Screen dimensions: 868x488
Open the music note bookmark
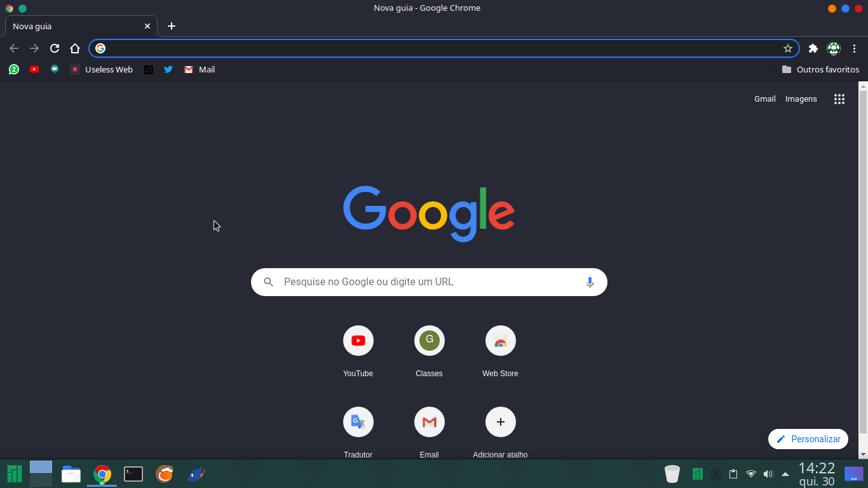pos(148,69)
